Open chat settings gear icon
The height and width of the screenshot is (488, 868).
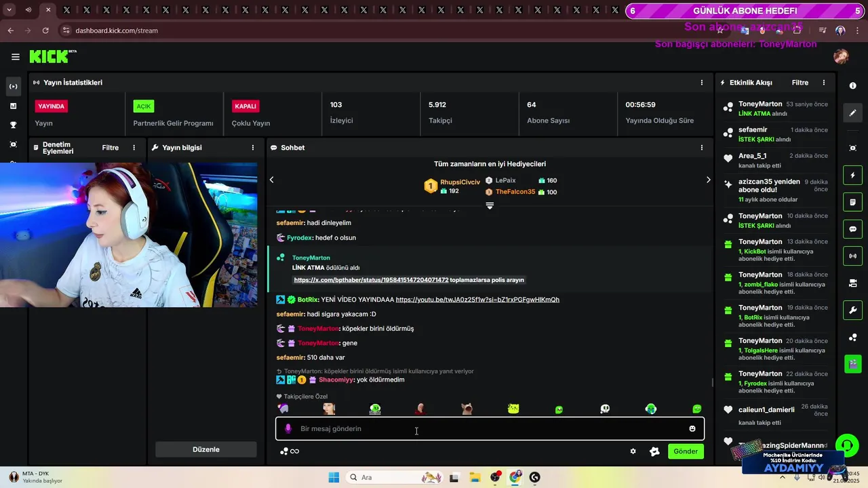633,451
